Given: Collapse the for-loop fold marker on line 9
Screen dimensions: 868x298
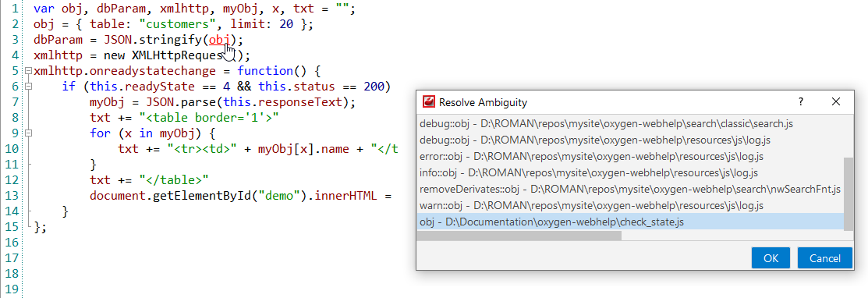Looking at the screenshot, I should point(28,133).
